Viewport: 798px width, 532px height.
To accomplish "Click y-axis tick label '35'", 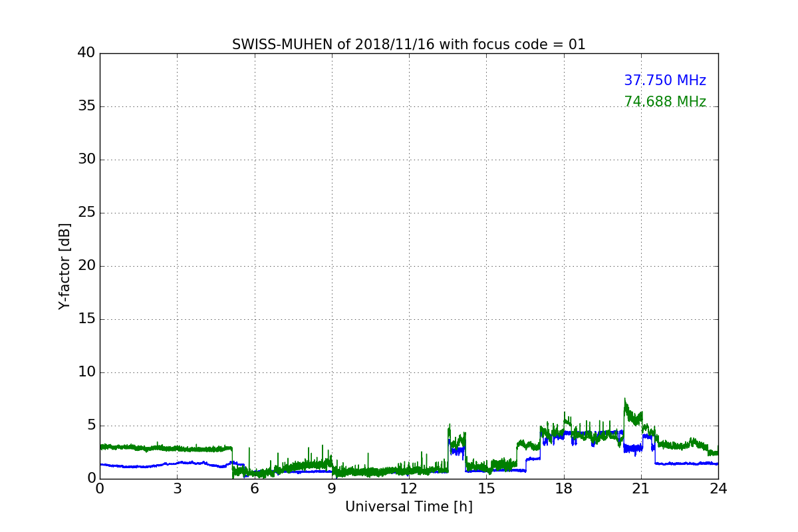I will pyautogui.click(x=86, y=106).
